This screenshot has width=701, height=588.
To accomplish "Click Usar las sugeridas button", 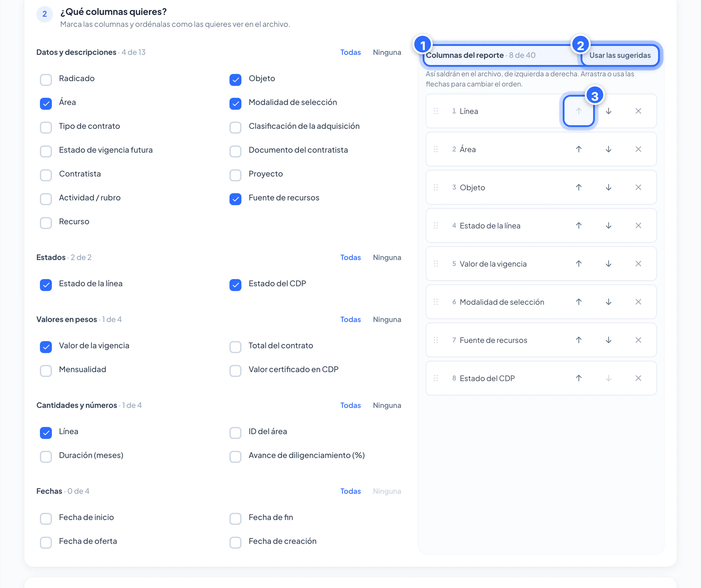I will [620, 55].
